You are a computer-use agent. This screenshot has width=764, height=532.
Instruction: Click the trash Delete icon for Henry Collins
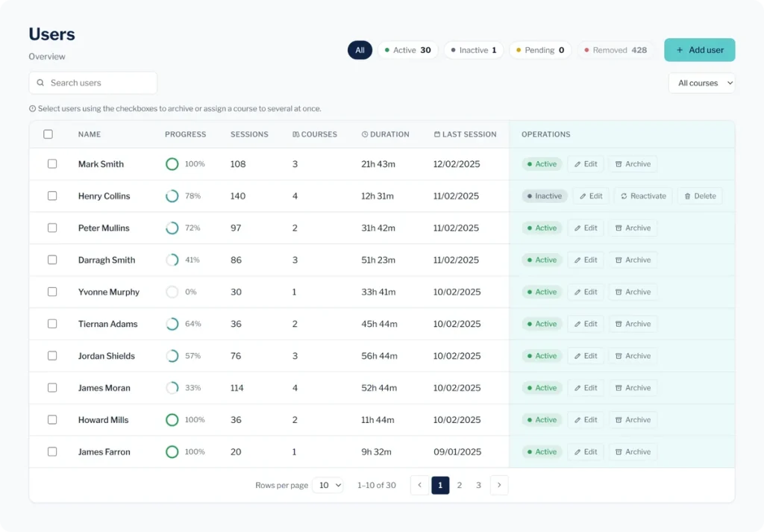click(687, 195)
